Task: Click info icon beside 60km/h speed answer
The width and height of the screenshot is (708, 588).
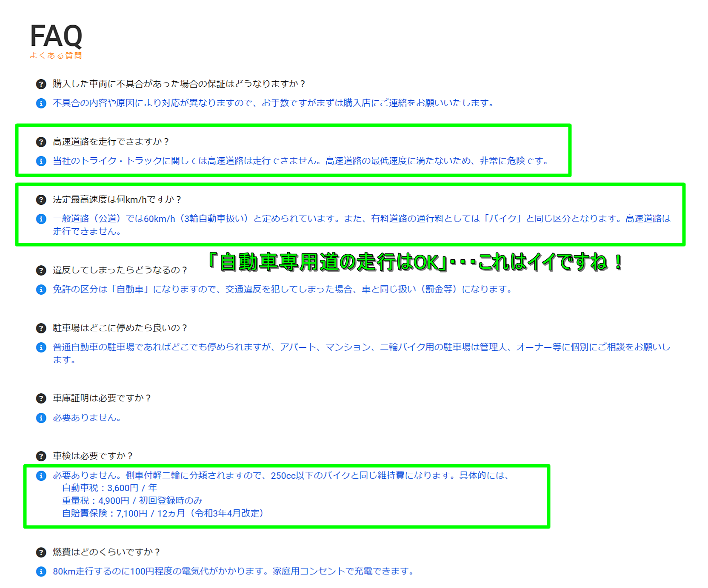Action: pos(41,219)
